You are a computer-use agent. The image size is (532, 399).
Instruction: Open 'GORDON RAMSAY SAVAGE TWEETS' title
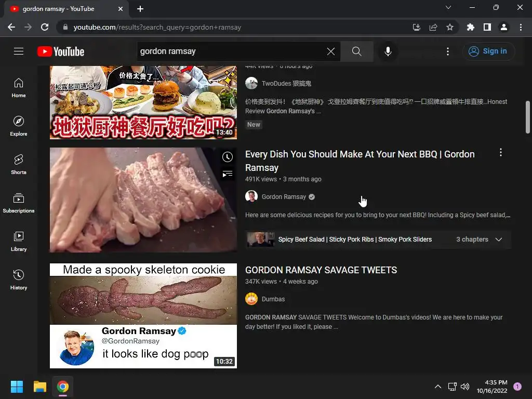(321, 270)
